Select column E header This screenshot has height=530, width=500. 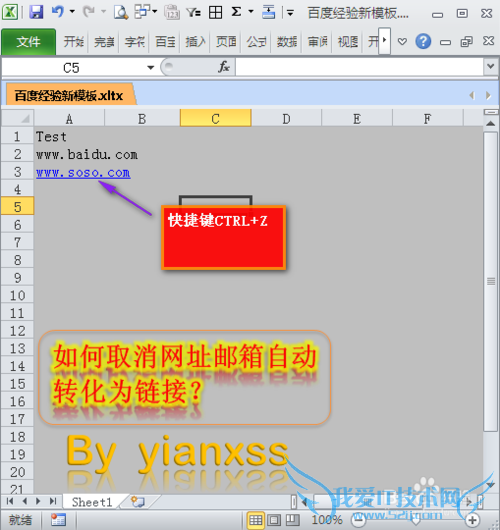[357, 119]
